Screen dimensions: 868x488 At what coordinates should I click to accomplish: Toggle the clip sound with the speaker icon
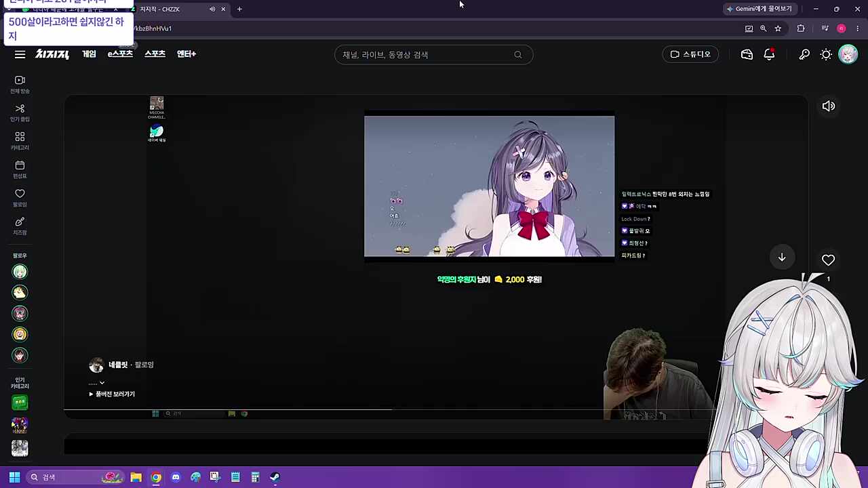point(829,106)
